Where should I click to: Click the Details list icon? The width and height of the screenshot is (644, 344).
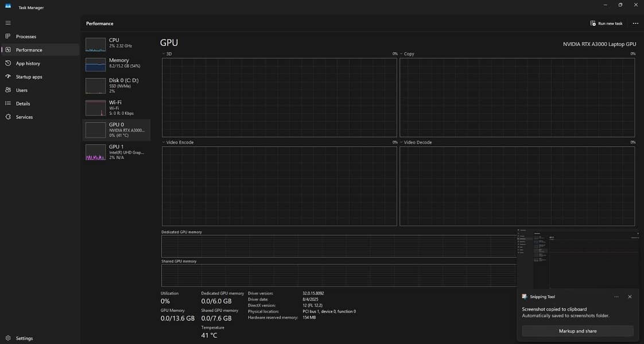click(x=8, y=103)
